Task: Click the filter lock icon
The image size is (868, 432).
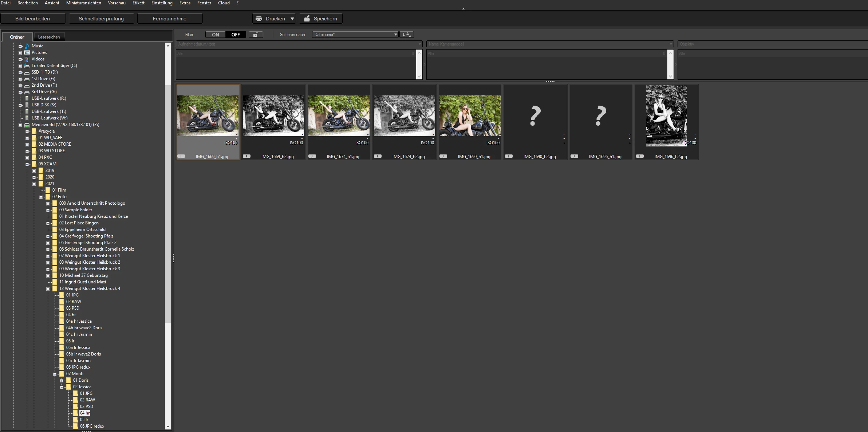Action: pos(256,35)
